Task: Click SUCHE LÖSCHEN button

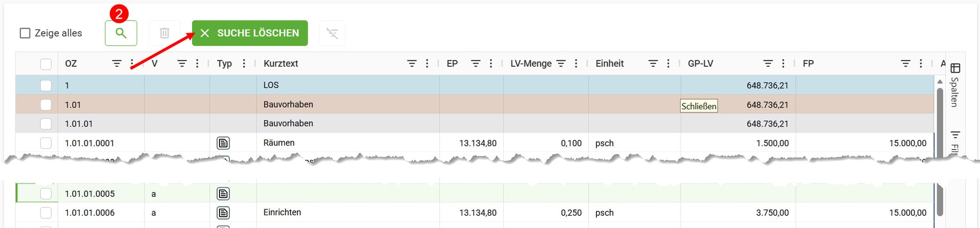Action: (x=250, y=33)
